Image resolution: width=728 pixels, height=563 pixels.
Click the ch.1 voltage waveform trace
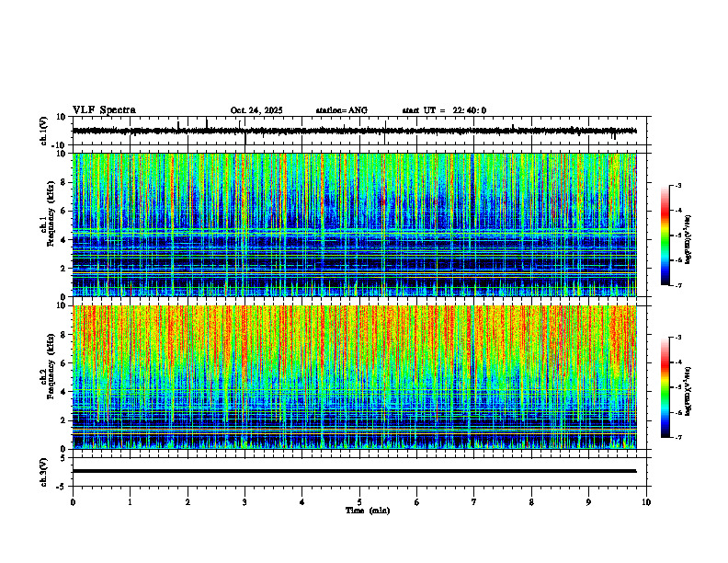click(354, 131)
